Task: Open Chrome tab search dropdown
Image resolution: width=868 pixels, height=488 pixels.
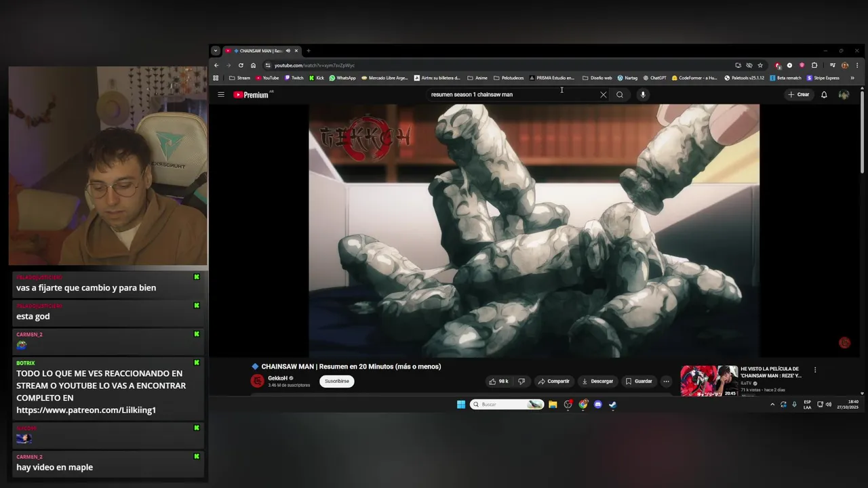Action: [216, 51]
